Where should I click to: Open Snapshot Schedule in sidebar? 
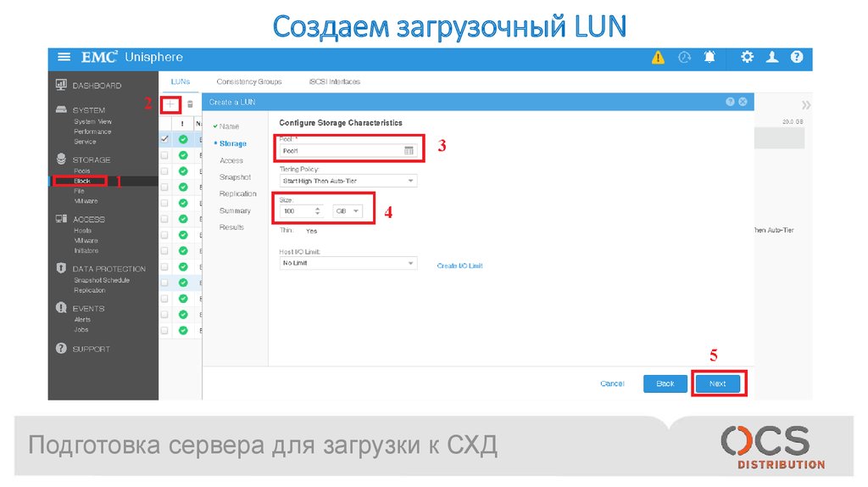click(102, 280)
